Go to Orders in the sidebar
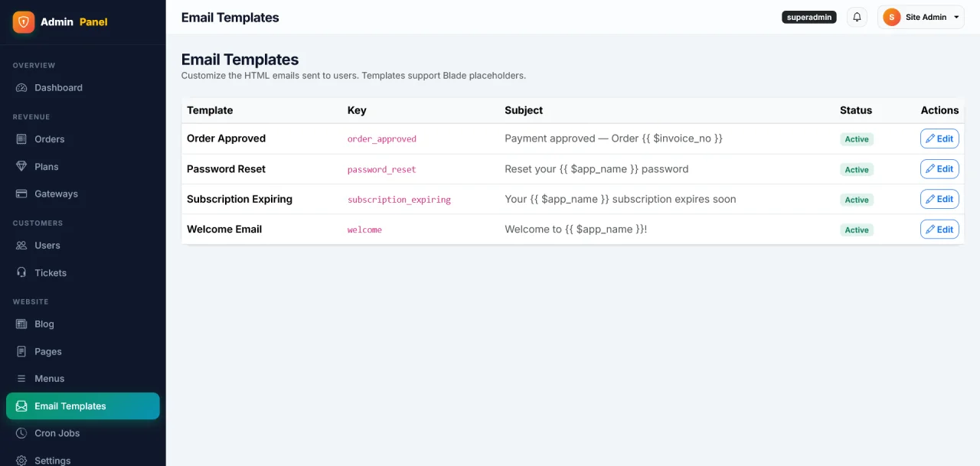This screenshot has height=466, width=980. [83, 139]
